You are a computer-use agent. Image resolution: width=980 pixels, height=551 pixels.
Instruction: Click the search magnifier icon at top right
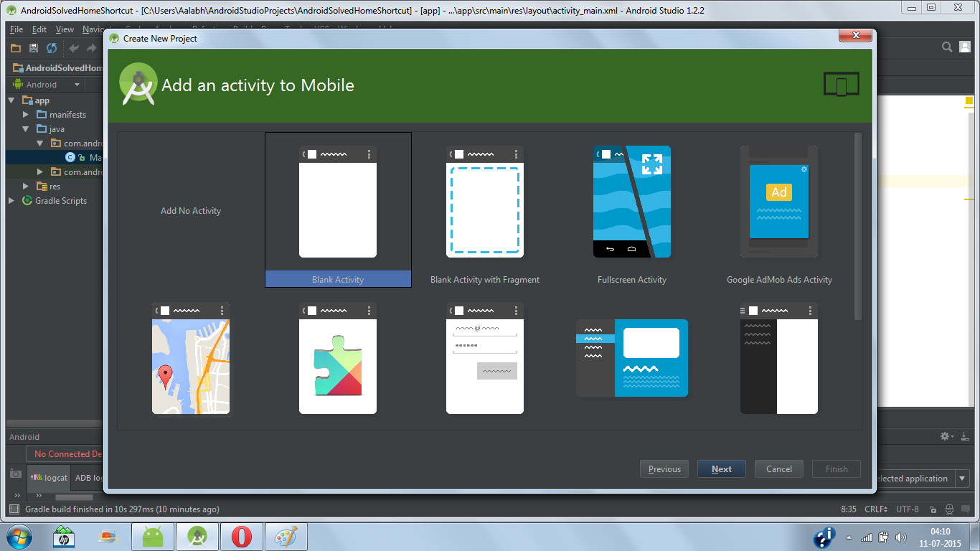pos(947,46)
